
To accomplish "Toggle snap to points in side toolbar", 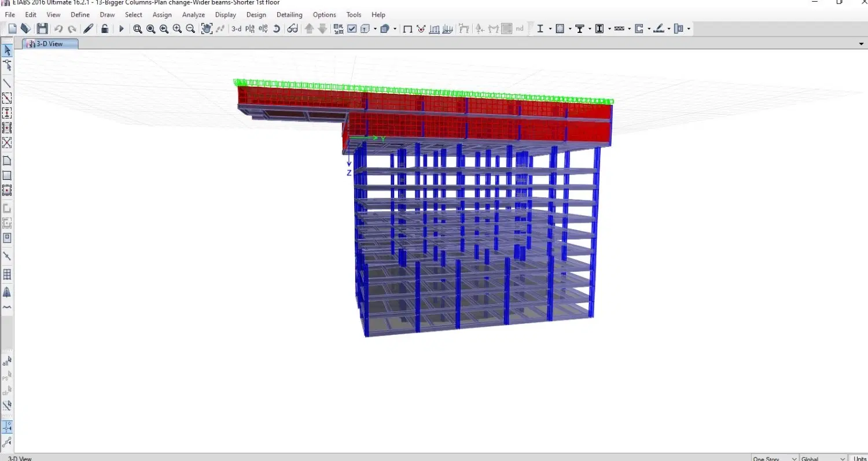I will [7, 427].
